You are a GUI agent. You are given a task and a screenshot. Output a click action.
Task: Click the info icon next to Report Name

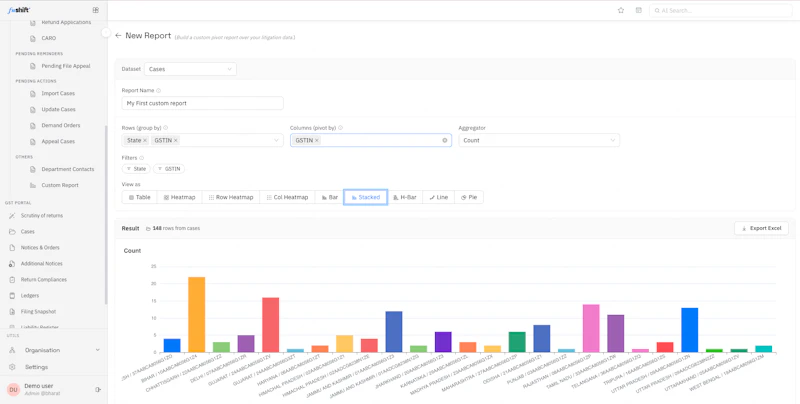(159, 91)
